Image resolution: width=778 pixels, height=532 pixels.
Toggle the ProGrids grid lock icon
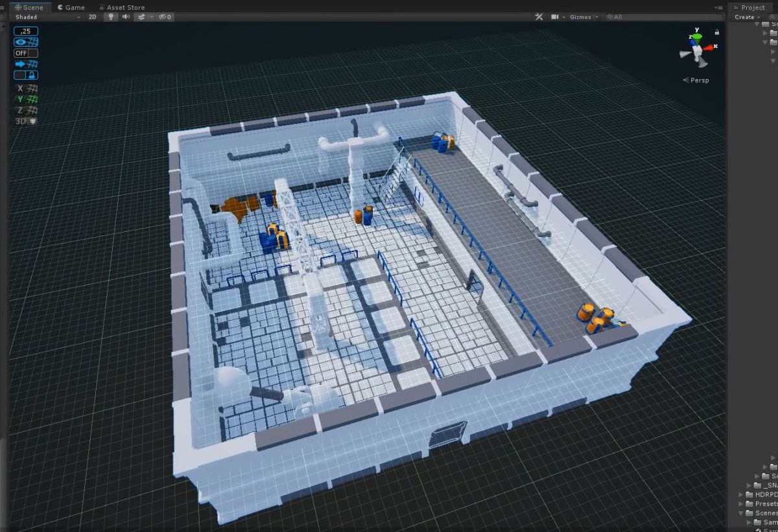click(x=26, y=75)
